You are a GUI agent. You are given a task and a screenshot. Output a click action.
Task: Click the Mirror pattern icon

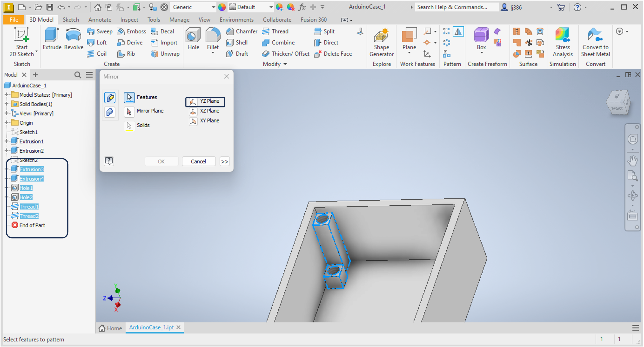[x=458, y=31]
